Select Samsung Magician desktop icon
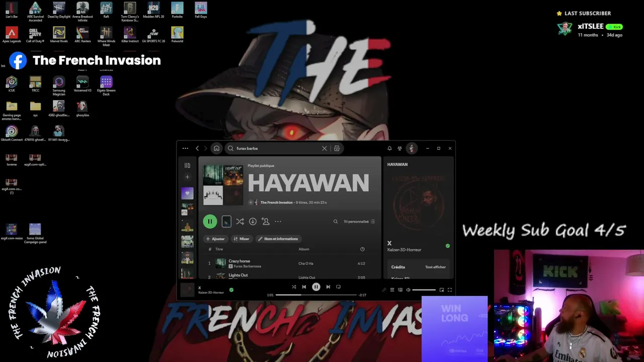Viewport: 644px width, 362px height. (x=59, y=86)
